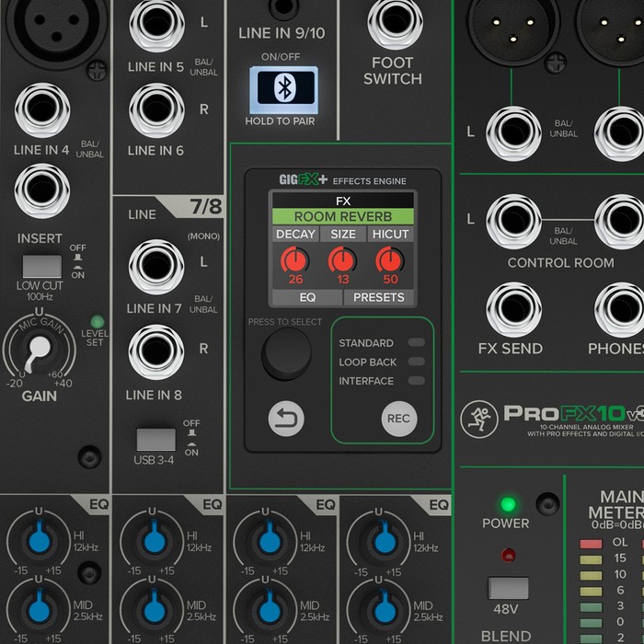644x644 pixels.
Task: Click the BLEND label below 48V
Action: [506, 636]
